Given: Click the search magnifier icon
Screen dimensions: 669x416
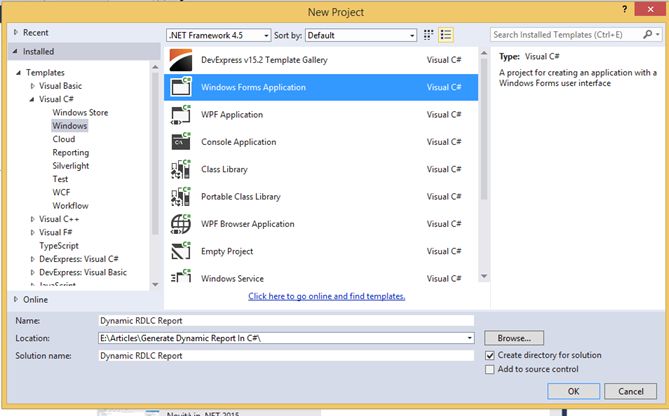Looking at the screenshot, I should 648,35.
